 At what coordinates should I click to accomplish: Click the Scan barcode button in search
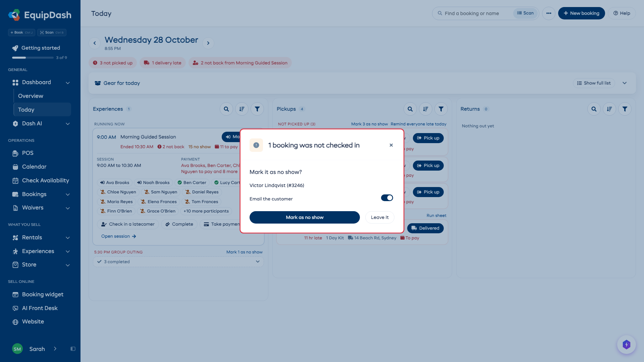(x=525, y=13)
